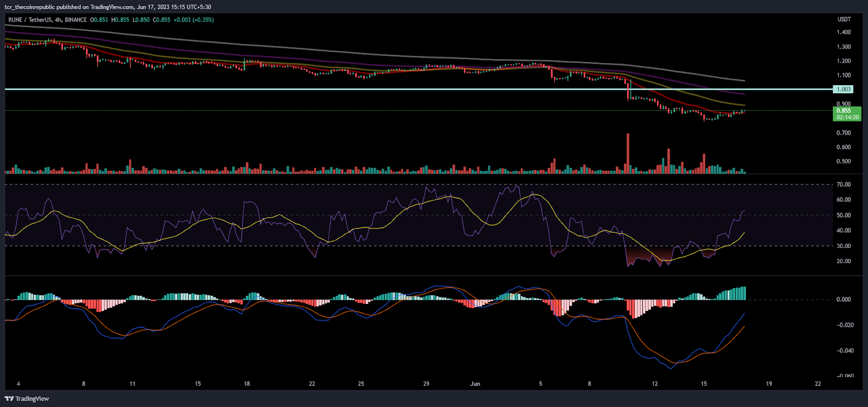Click the 40.00 RSI axis level
The width and height of the screenshot is (868, 407).
[x=844, y=231]
